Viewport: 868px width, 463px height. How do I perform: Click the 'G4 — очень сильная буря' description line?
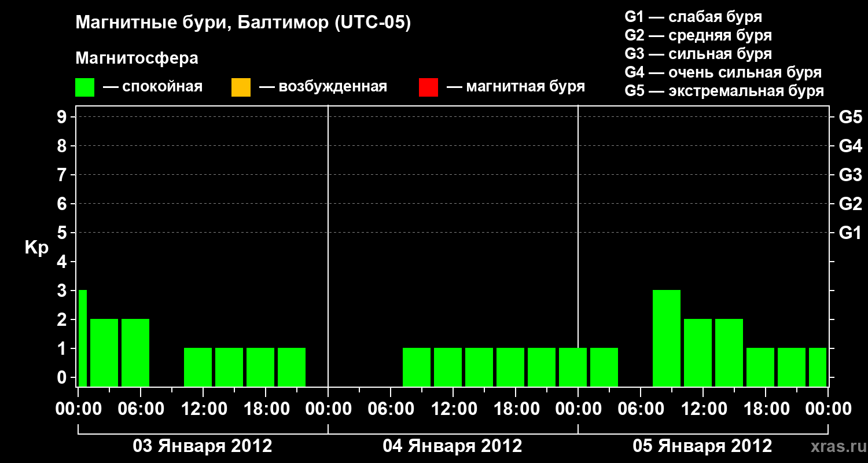click(723, 72)
